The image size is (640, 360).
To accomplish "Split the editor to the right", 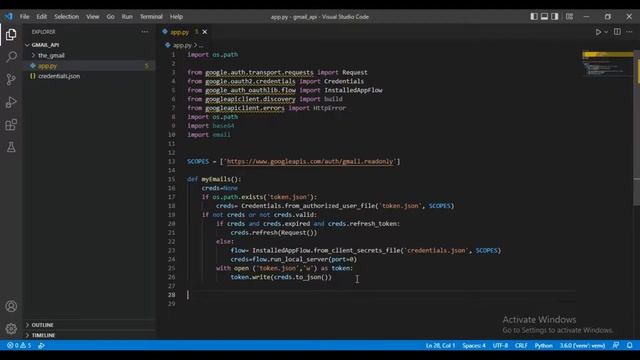I will tap(617, 32).
